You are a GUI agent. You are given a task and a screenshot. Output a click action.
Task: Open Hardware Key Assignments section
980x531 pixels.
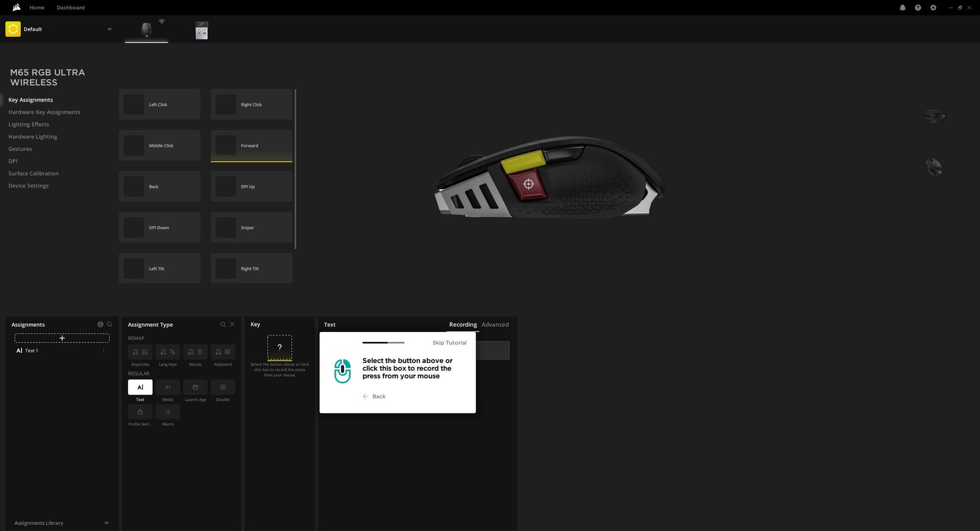(x=44, y=112)
